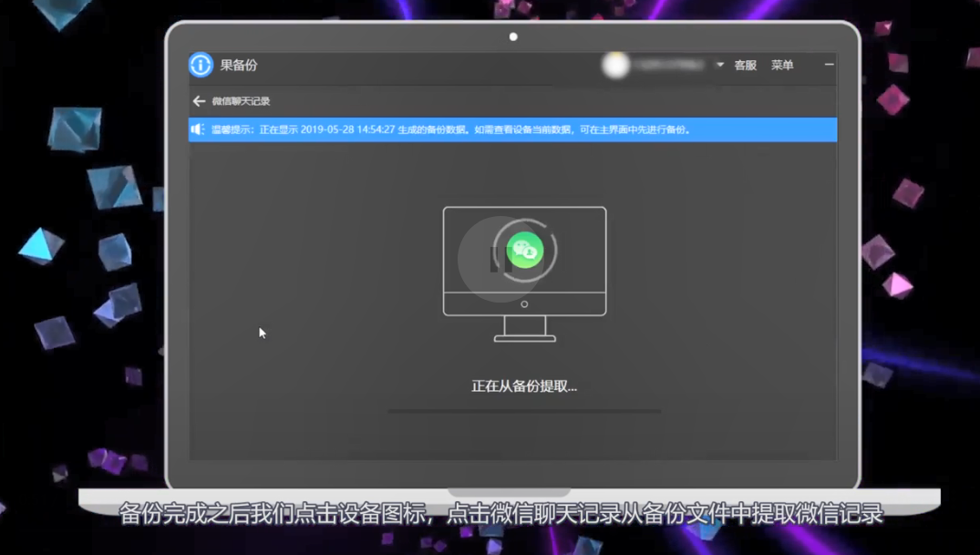This screenshot has height=555, width=980.
Task: Click the blurred user avatar in the header
Action: click(615, 65)
